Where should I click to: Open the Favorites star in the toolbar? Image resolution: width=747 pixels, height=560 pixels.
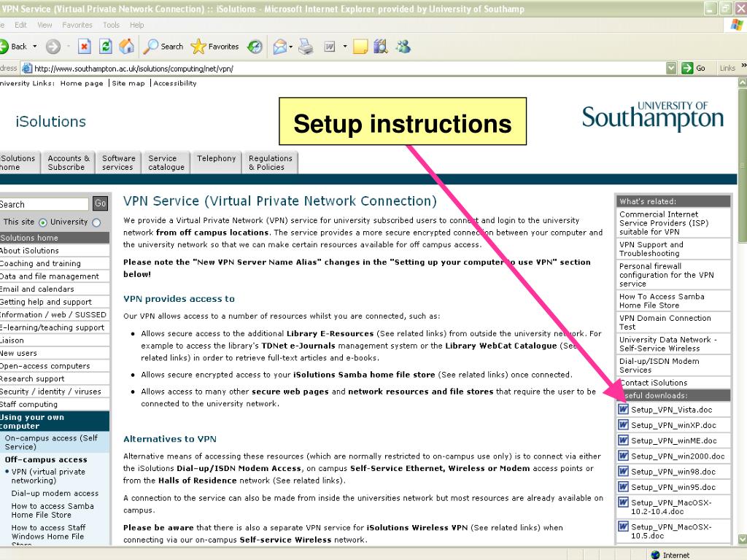[215, 46]
